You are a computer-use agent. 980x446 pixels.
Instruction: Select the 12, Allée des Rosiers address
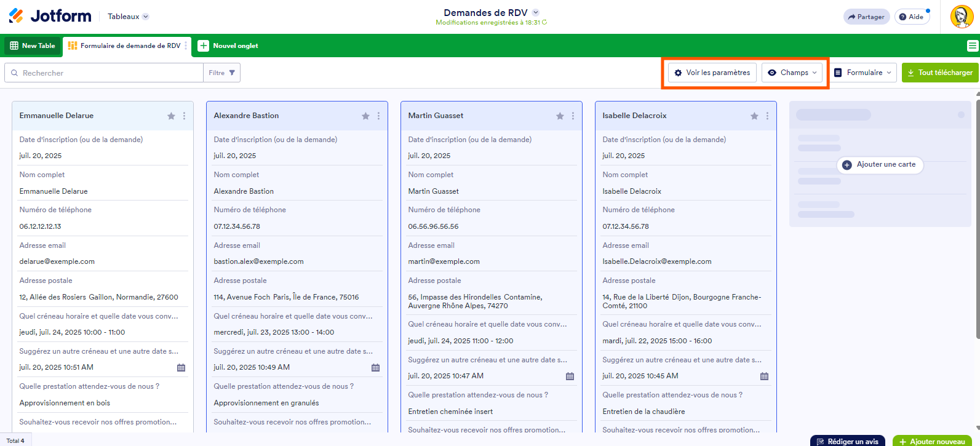tap(98, 297)
